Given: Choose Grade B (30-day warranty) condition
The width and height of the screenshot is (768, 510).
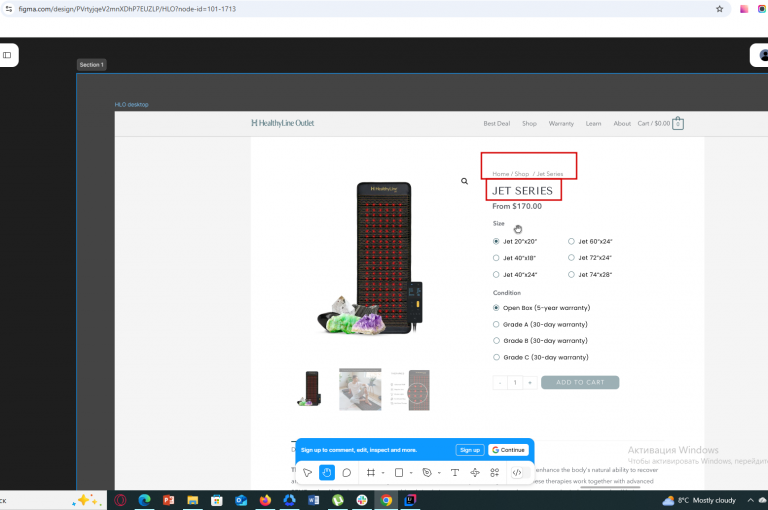Looking at the screenshot, I should pyautogui.click(x=496, y=340).
